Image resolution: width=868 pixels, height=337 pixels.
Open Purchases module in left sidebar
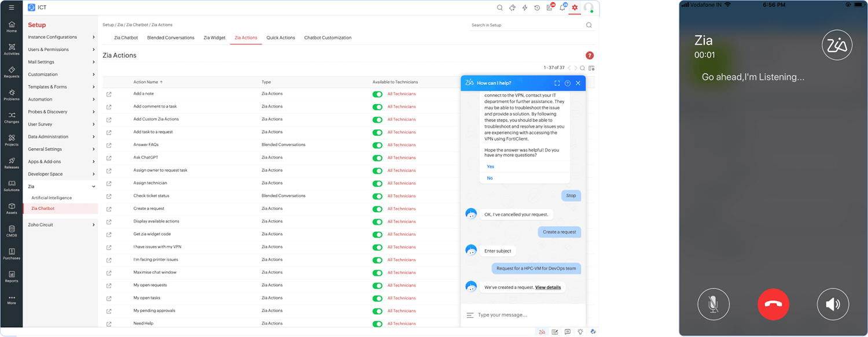12,254
